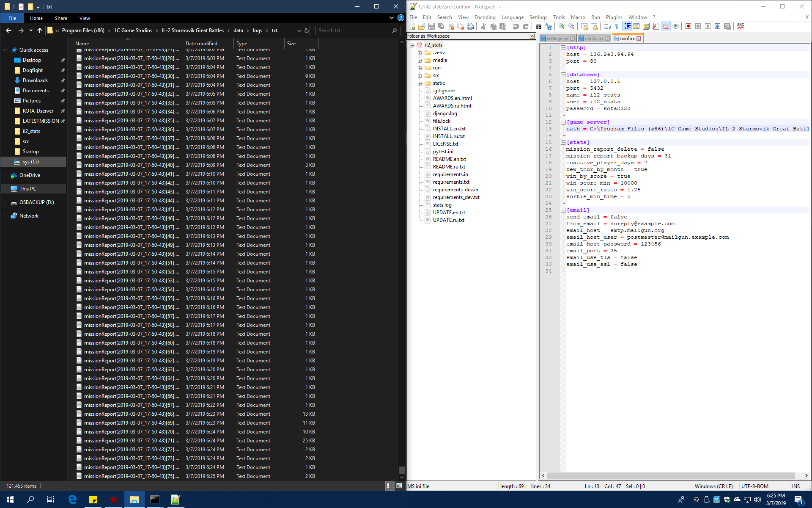Collapse the [stats] section fold marker
Image resolution: width=812 pixels, height=508 pixels.
(x=563, y=143)
